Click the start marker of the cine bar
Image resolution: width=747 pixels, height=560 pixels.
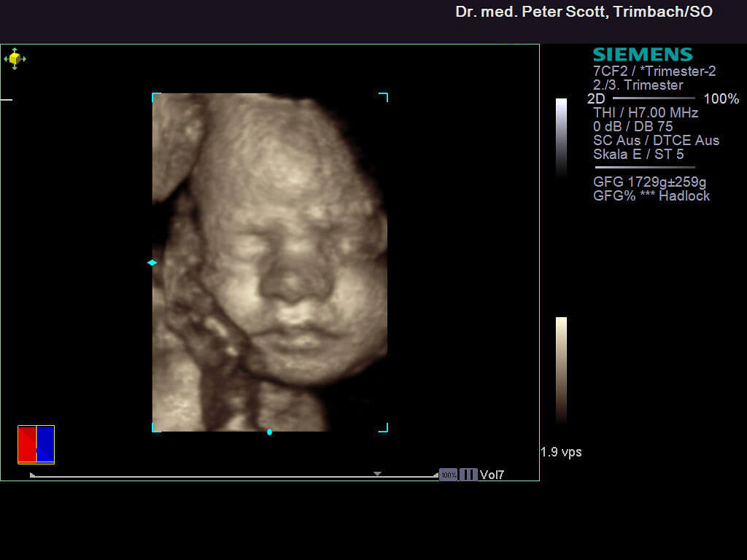32,475
